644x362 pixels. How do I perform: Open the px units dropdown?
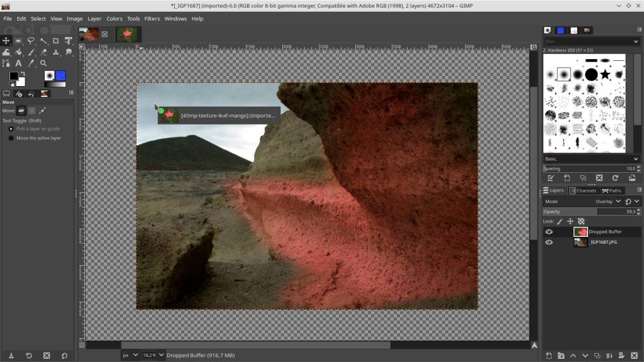pos(131,356)
